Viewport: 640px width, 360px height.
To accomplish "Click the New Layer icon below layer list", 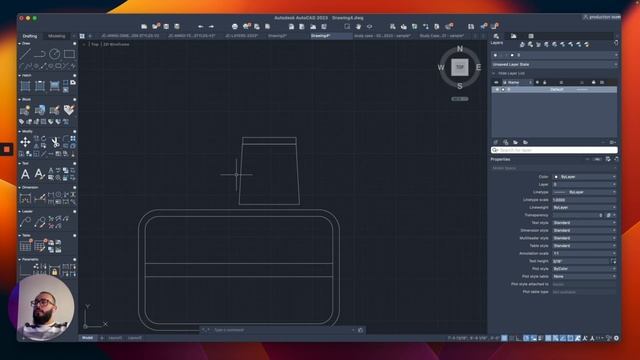I will (x=496, y=142).
